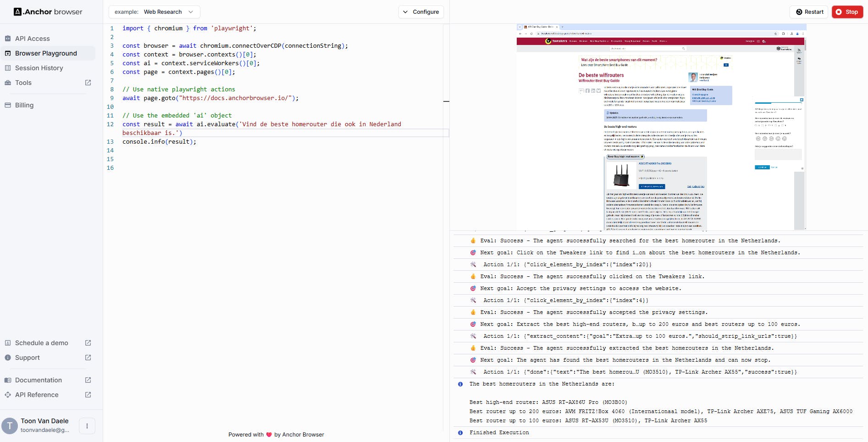Viewport: 868px width, 442px height.
Task: Open Tools external link icon
Action: [88, 83]
